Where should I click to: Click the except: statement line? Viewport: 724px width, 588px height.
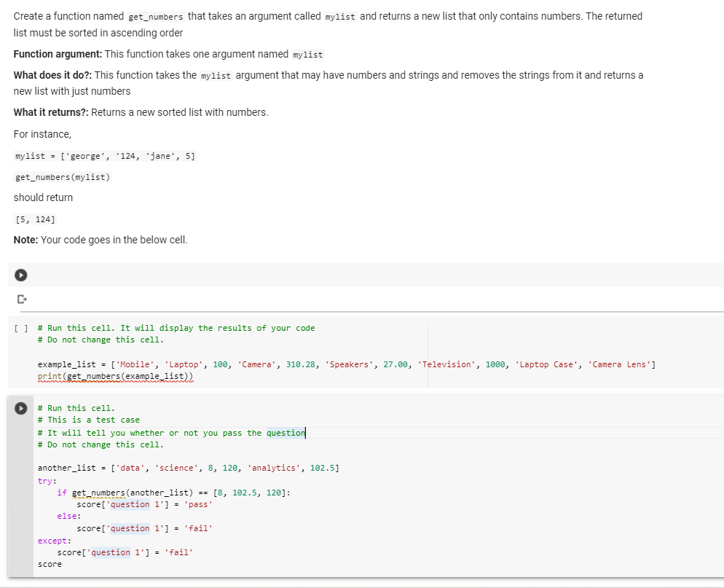[50, 540]
